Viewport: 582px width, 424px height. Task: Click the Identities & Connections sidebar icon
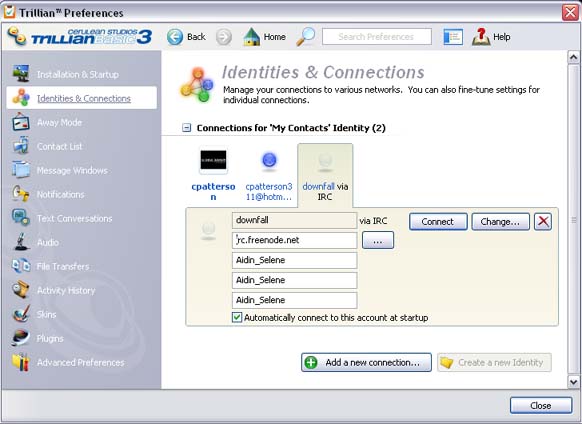[21, 98]
